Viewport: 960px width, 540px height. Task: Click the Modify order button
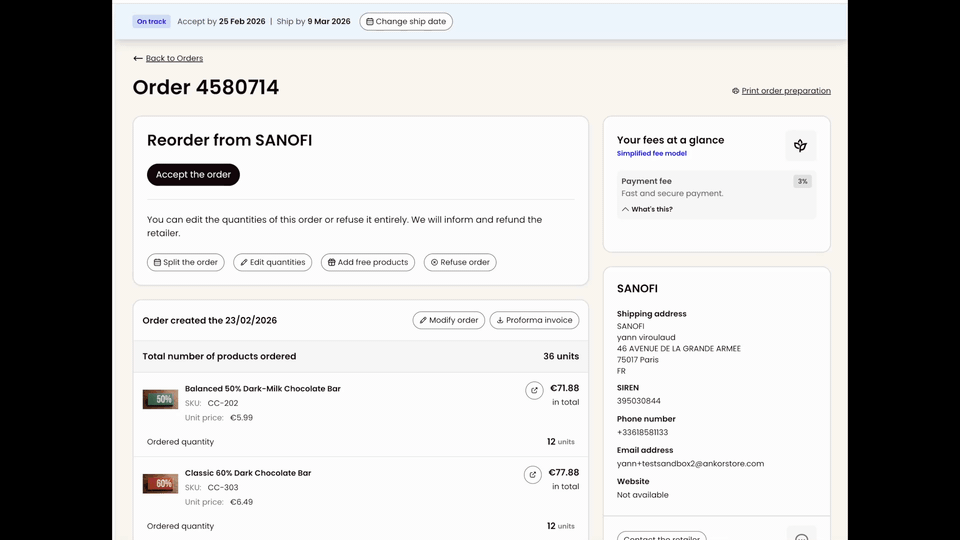click(449, 320)
